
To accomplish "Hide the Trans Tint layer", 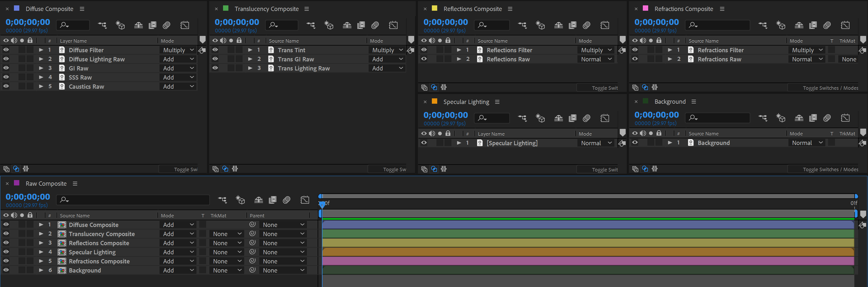I will (215, 50).
